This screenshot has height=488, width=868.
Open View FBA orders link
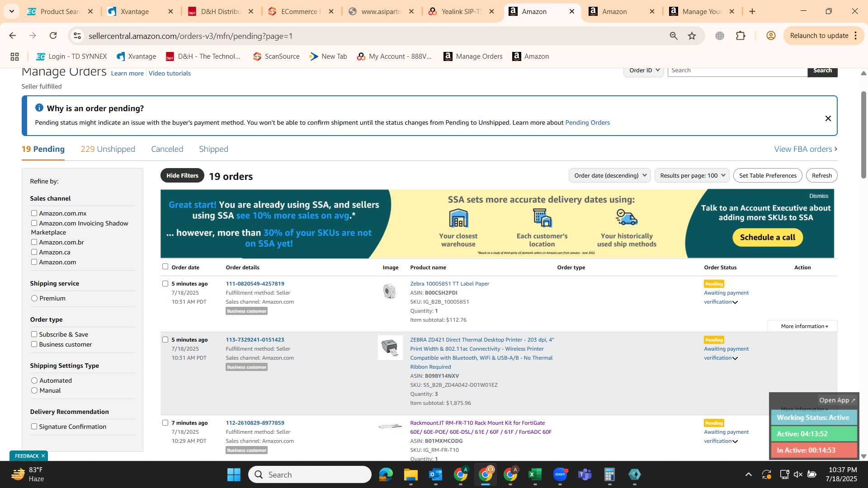pyautogui.click(x=805, y=149)
